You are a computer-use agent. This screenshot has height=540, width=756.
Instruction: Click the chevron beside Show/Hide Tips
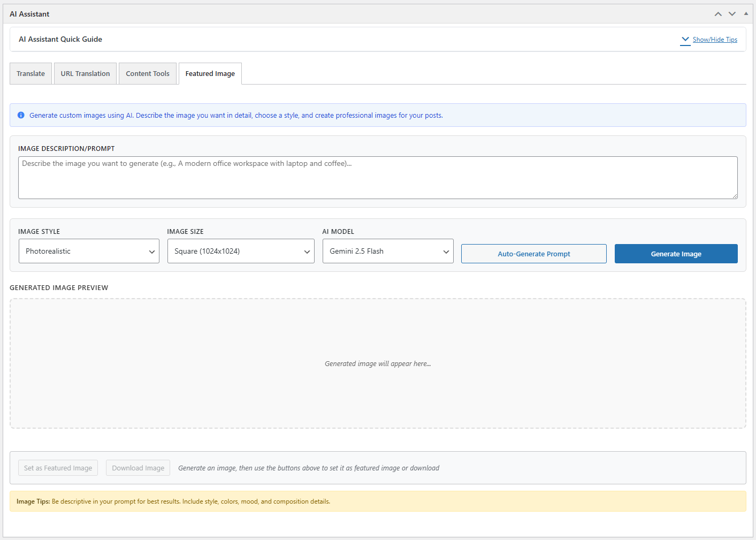[685, 40]
